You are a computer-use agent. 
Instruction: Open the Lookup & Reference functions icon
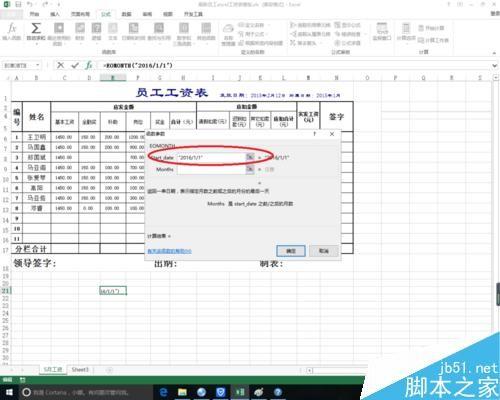[159, 32]
